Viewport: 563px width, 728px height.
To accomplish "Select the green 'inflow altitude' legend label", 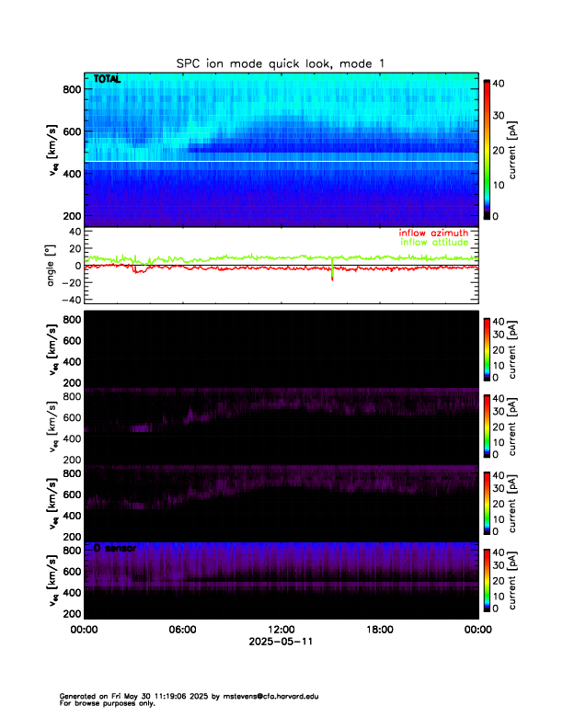I will click(x=434, y=243).
